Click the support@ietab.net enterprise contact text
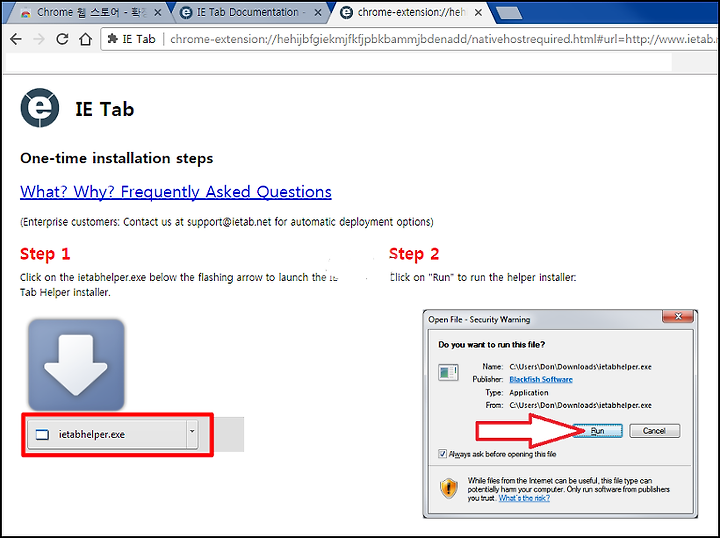Viewport: 720px width, 538px height. click(229, 222)
